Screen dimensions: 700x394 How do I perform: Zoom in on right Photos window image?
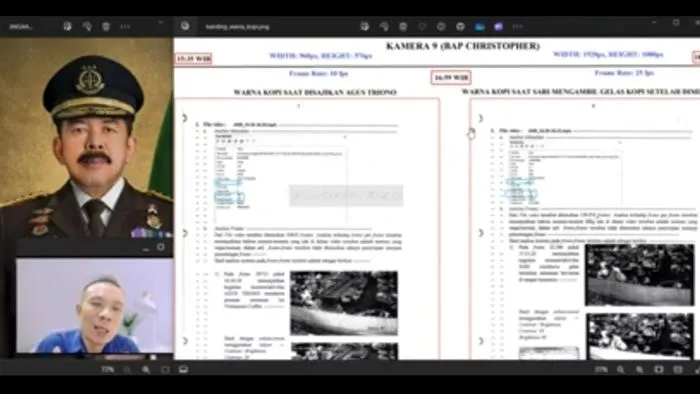640,369
